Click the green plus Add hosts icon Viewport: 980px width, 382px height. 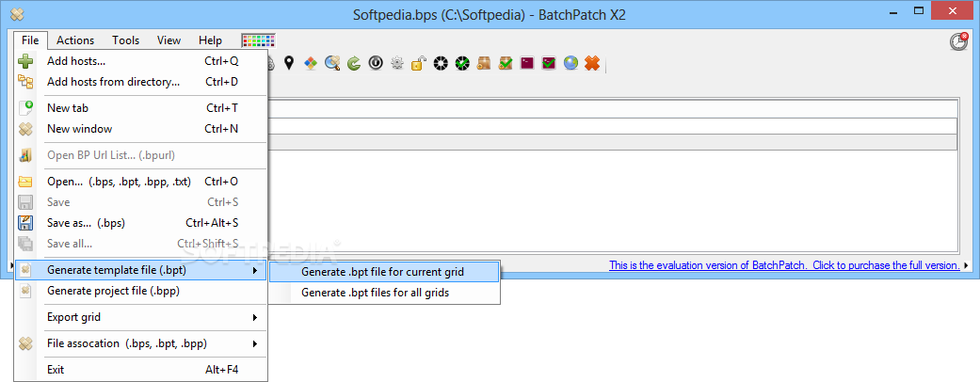tap(25, 61)
